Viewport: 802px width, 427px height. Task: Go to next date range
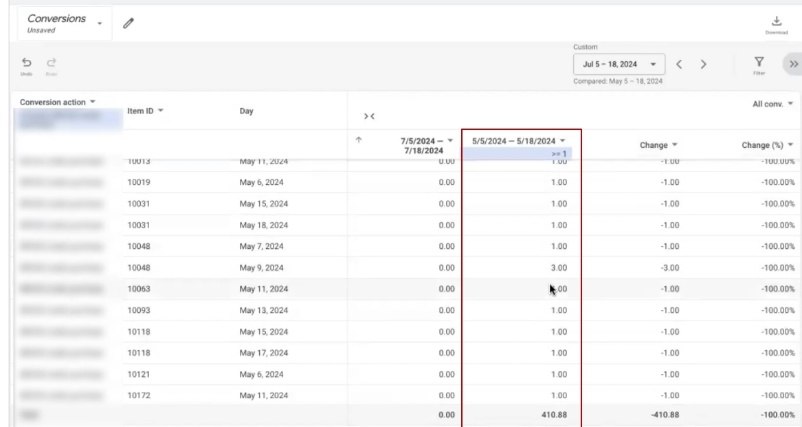[704, 65]
